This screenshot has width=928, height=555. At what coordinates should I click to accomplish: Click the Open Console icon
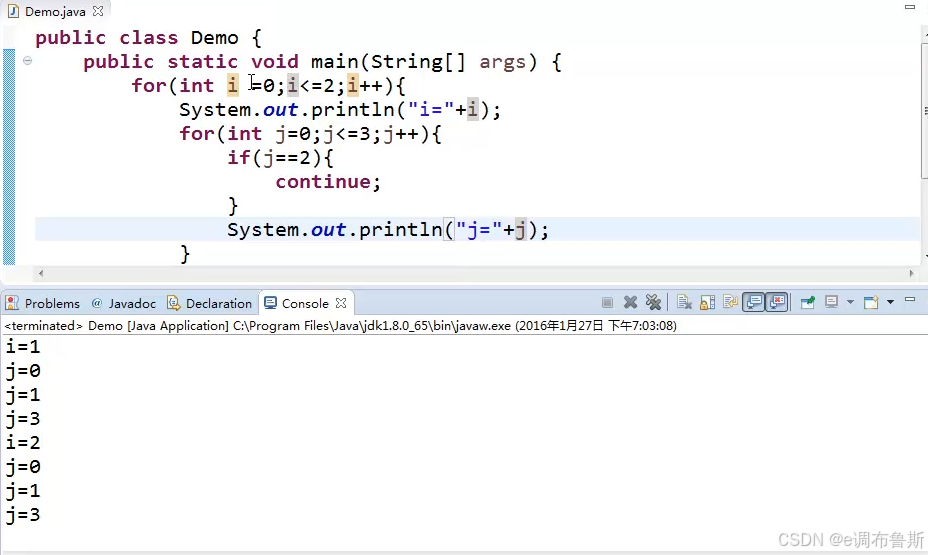click(x=871, y=303)
